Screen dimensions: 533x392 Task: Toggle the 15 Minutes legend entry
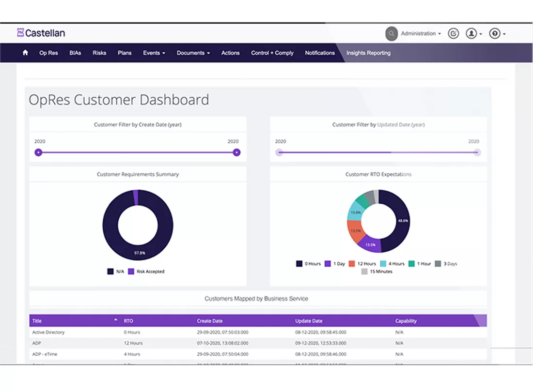376,271
